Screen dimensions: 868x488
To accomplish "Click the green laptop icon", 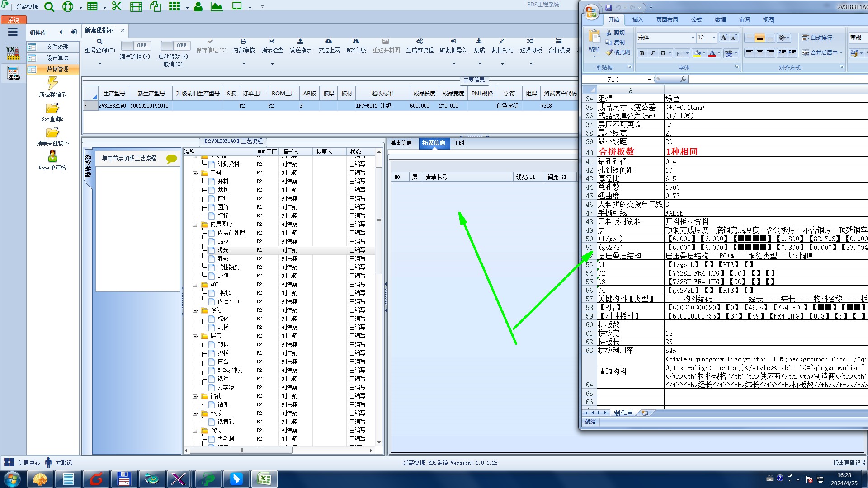I will click(x=236, y=6).
